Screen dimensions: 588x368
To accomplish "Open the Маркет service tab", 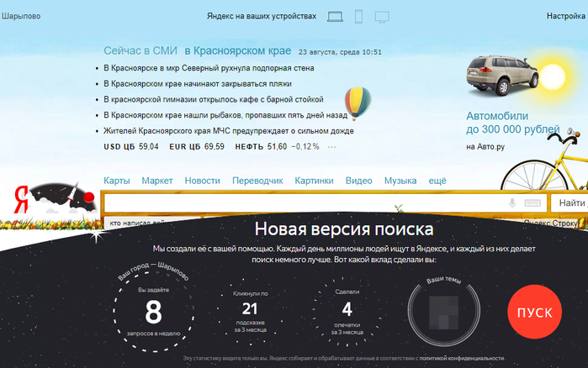I will [x=157, y=181].
